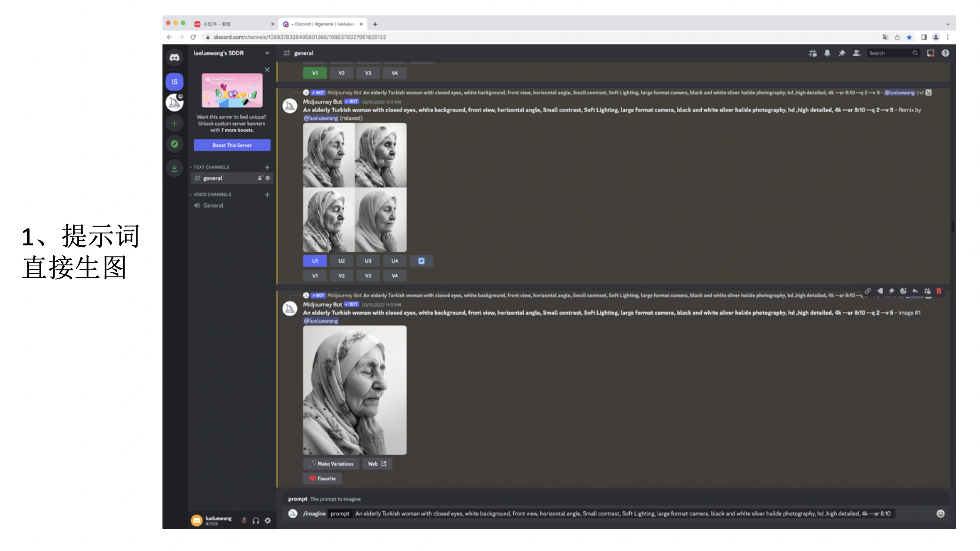The image size is (980, 551).
Task: Toggle microphone mute in user panel
Action: 244,521
